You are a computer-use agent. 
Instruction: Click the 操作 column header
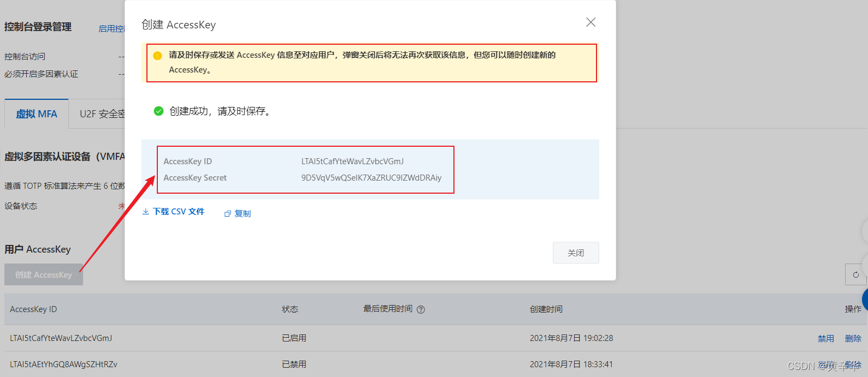tap(853, 309)
